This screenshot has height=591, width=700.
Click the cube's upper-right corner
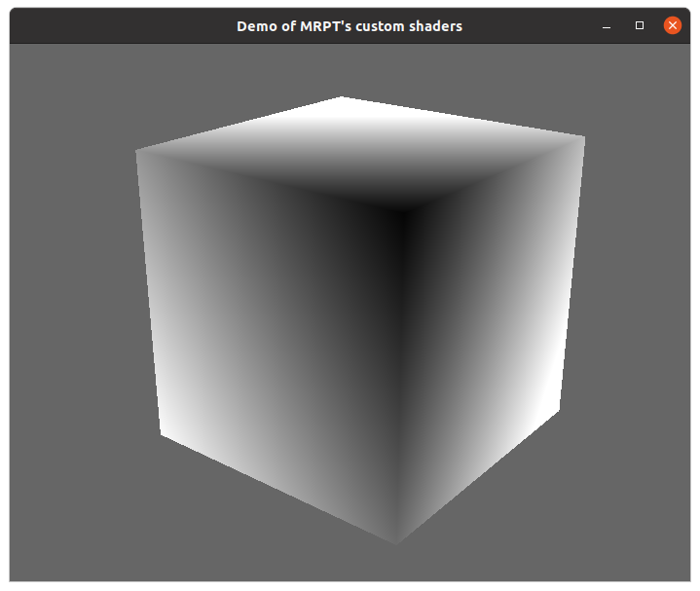pos(584,137)
